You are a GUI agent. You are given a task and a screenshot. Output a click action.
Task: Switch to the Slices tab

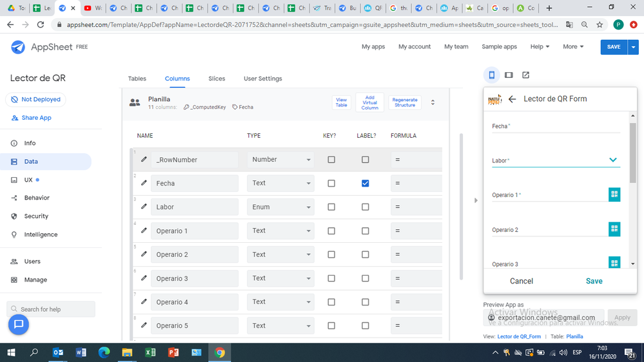(x=217, y=79)
